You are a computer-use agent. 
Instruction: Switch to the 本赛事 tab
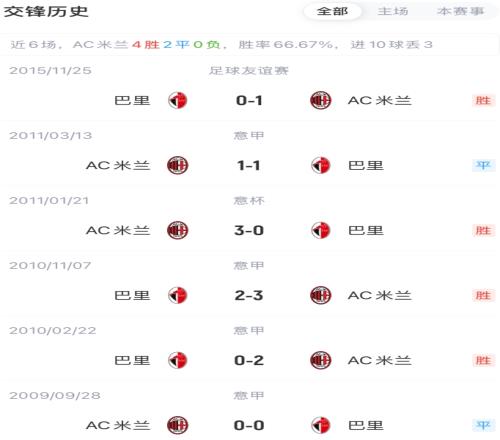tap(460, 11)
